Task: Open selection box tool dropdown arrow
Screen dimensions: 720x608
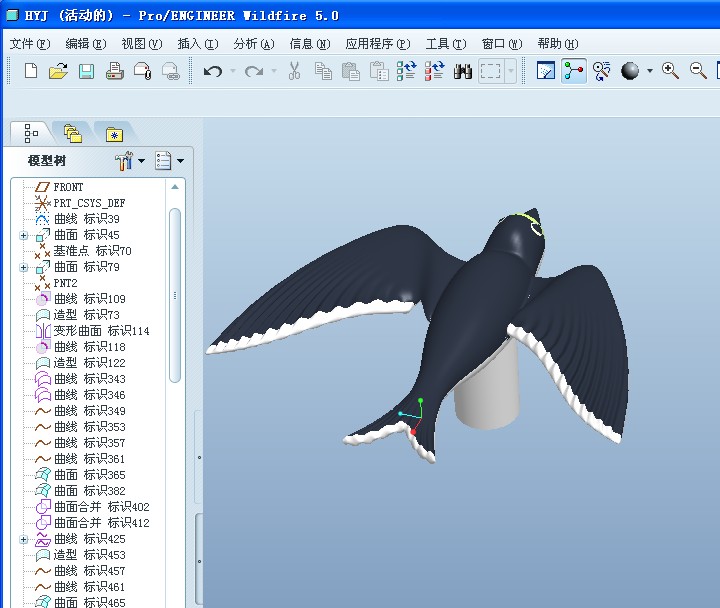Action: pos(511,71)
